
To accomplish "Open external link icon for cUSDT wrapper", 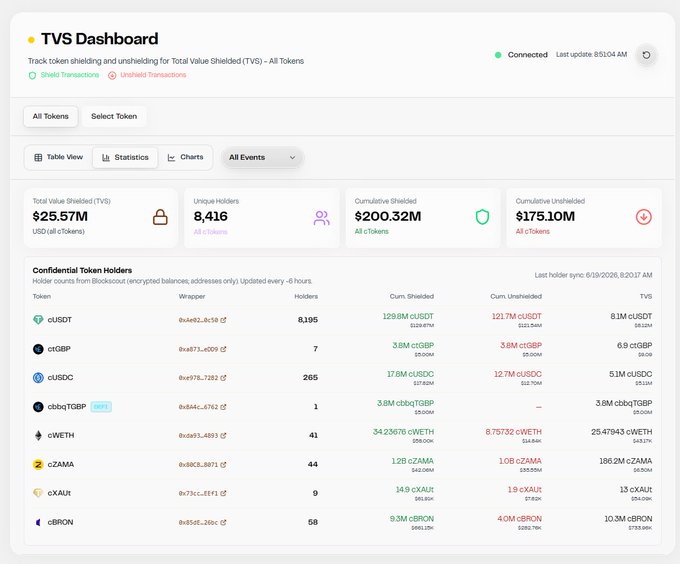I will tap(223, 320).
